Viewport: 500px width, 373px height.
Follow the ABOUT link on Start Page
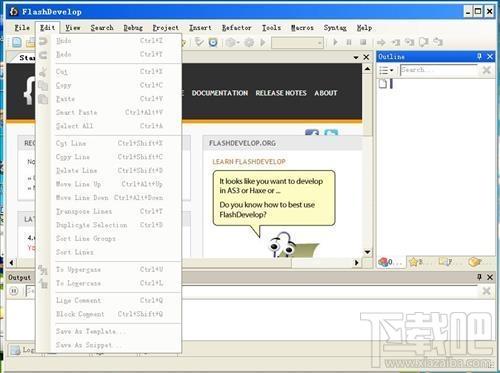pyautogui.click(x=326, y=93)
